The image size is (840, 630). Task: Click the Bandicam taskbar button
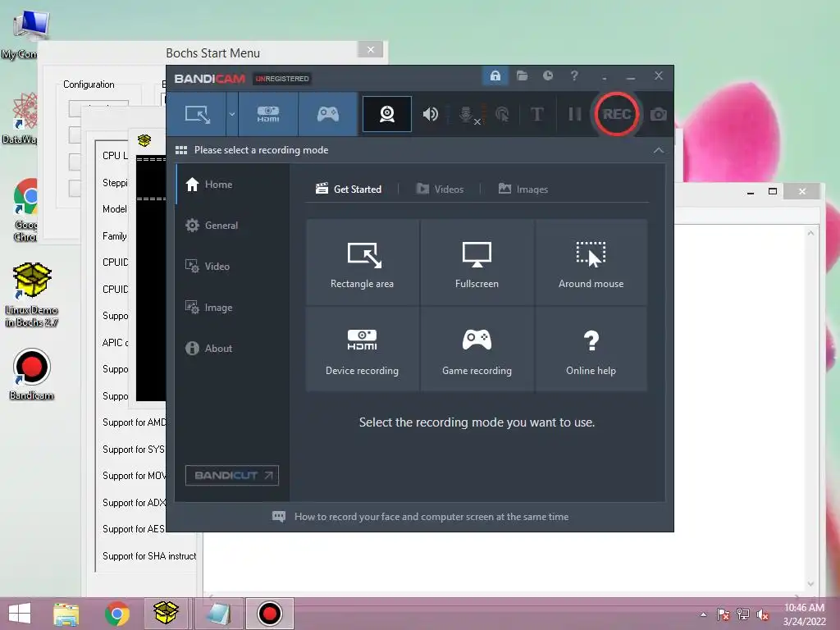269,614
